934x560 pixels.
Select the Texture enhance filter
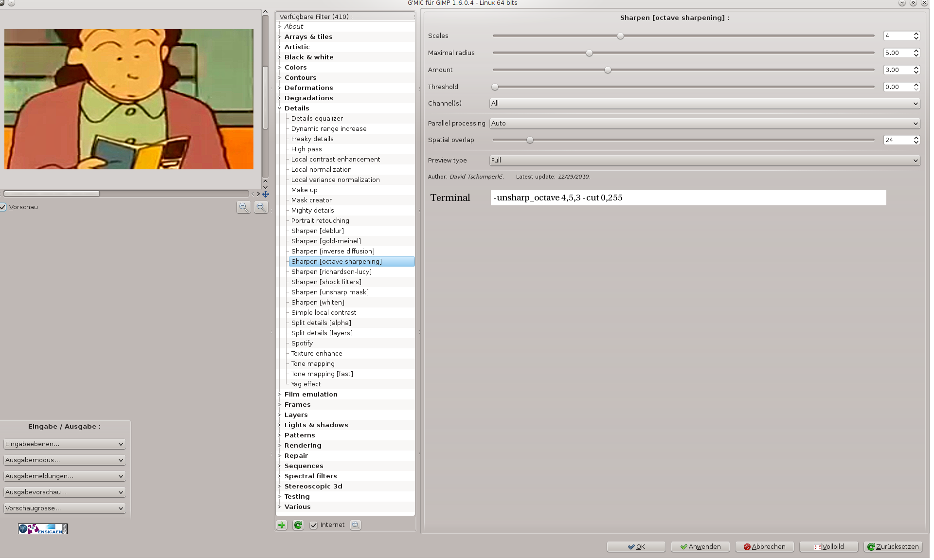tap(317, 354)
